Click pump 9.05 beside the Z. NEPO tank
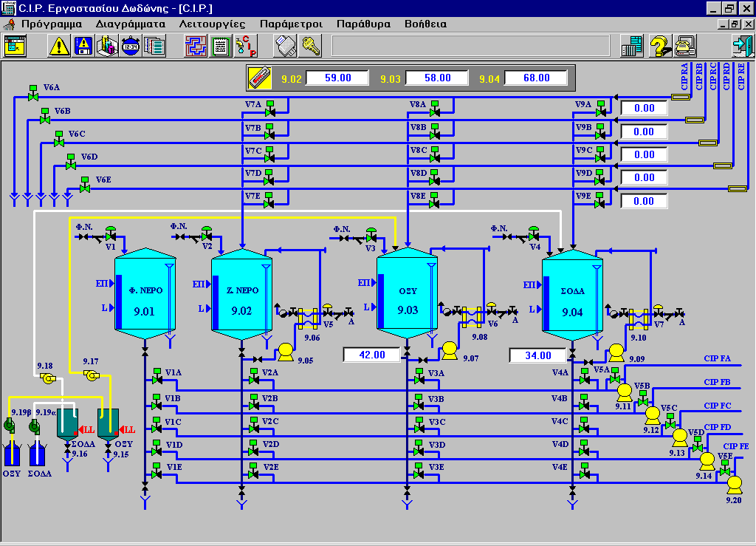This screenshot has width=756, height=546. point(284,350)
